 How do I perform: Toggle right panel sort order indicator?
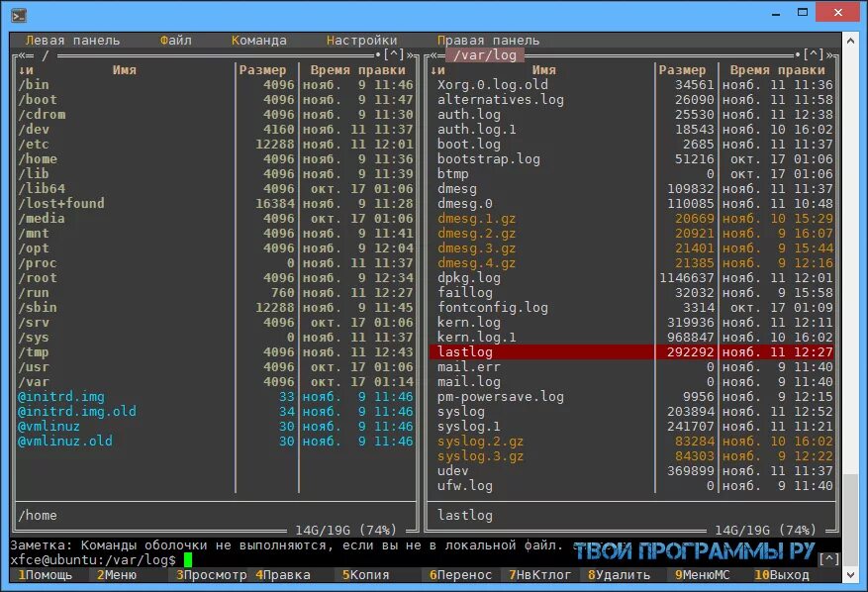(437, 70)
